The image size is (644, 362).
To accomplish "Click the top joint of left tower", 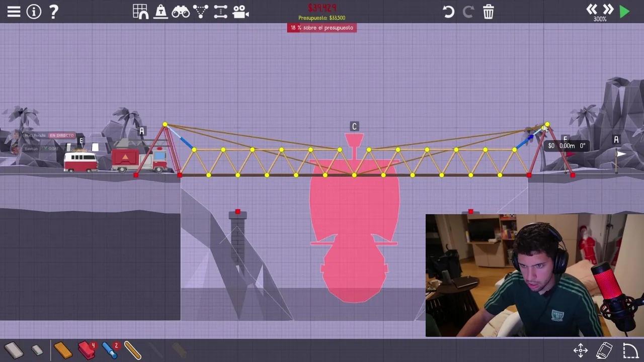I will coord(165,124).
